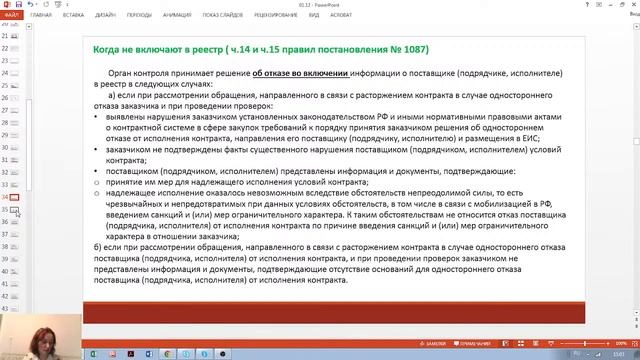Select slide 36 thumbnail
Image resolution: width=640 pixels, height=360 pixels.
coord(14,222)
